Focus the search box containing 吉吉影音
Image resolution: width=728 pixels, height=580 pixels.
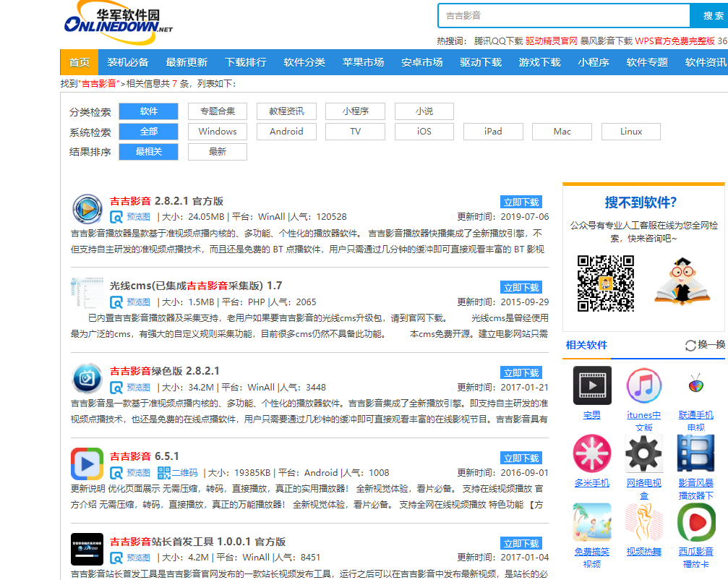(x=564, y=16)
